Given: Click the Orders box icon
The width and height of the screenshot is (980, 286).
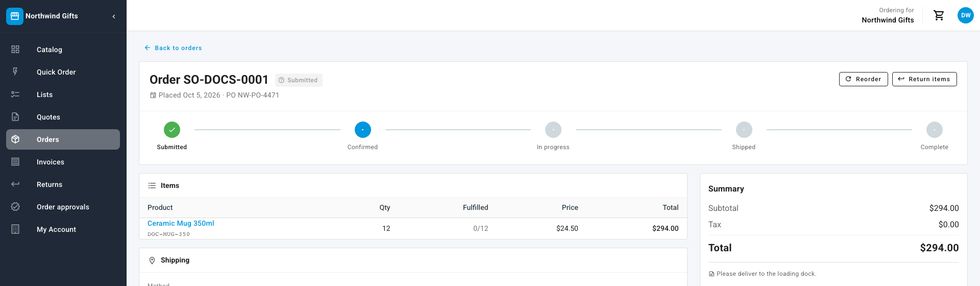Looking at the screenshot, I should [x=15, y=139].
